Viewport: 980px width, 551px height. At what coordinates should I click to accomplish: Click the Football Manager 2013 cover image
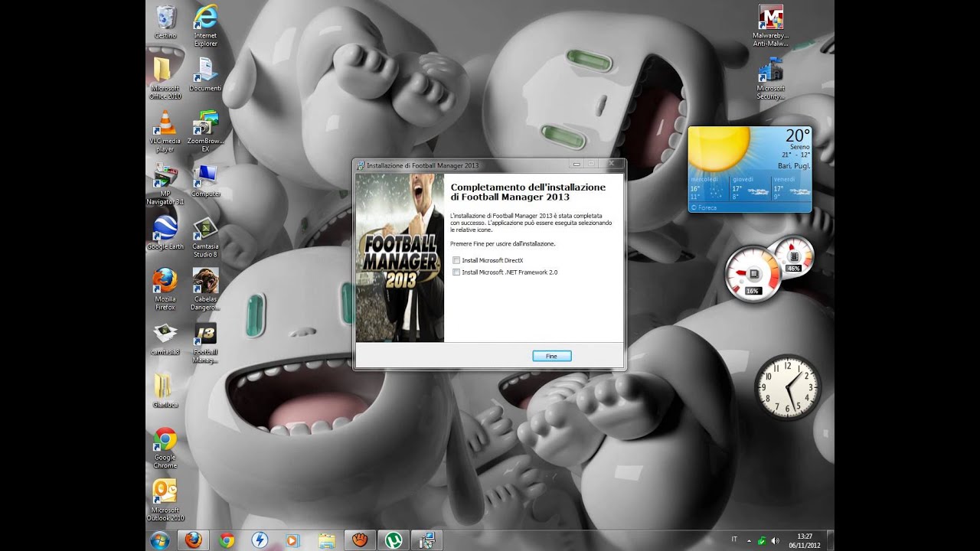(x=400, y=258)
